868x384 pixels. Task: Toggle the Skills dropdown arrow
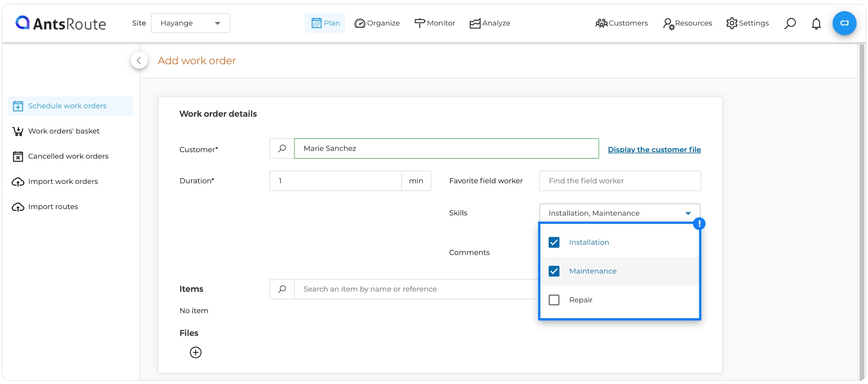click(688, 213)
